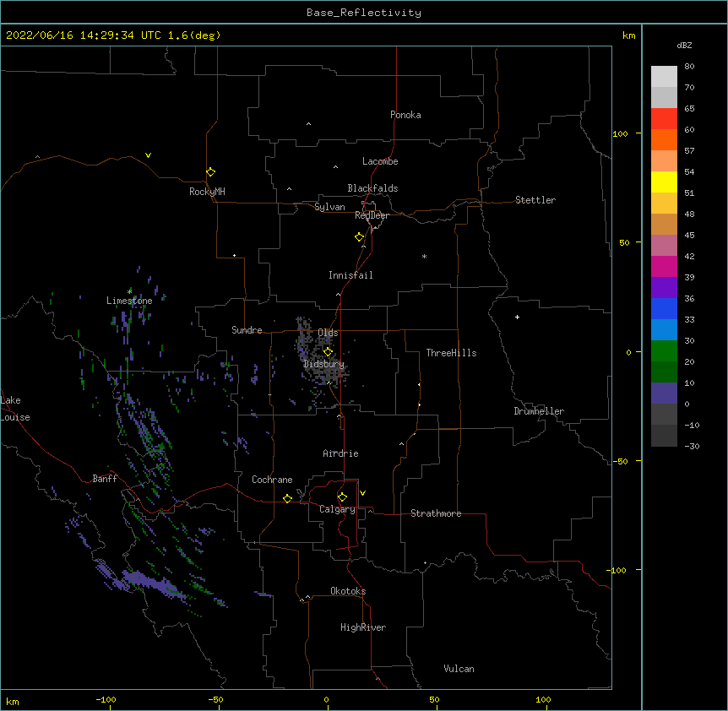Click the yellow marker south of Cochrane
Viewport: 728px width, 711px height.
click(287, 498)
